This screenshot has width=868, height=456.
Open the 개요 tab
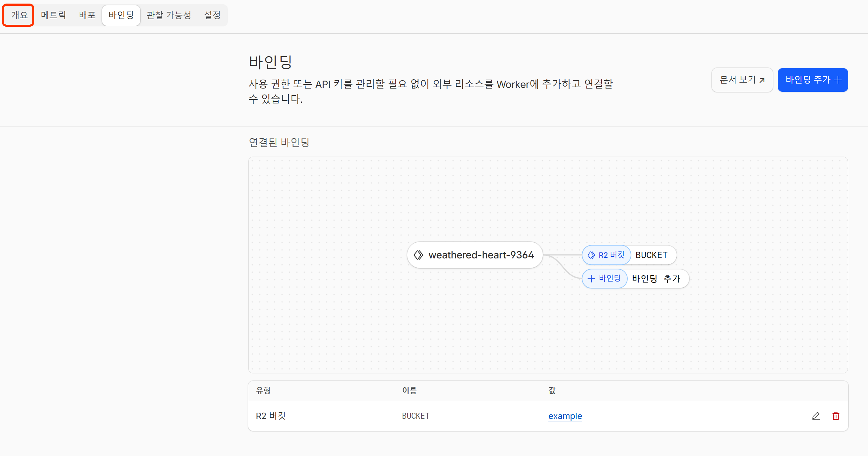pos(19,15)
